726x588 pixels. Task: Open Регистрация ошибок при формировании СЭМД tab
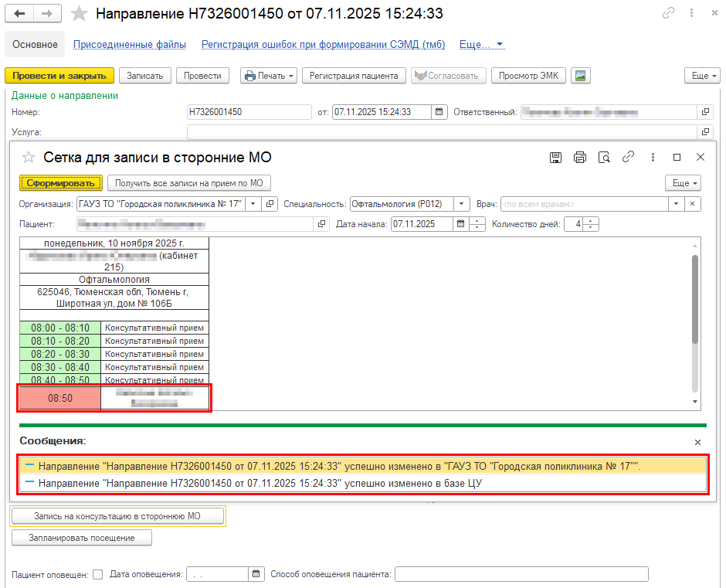click(323, 45)
